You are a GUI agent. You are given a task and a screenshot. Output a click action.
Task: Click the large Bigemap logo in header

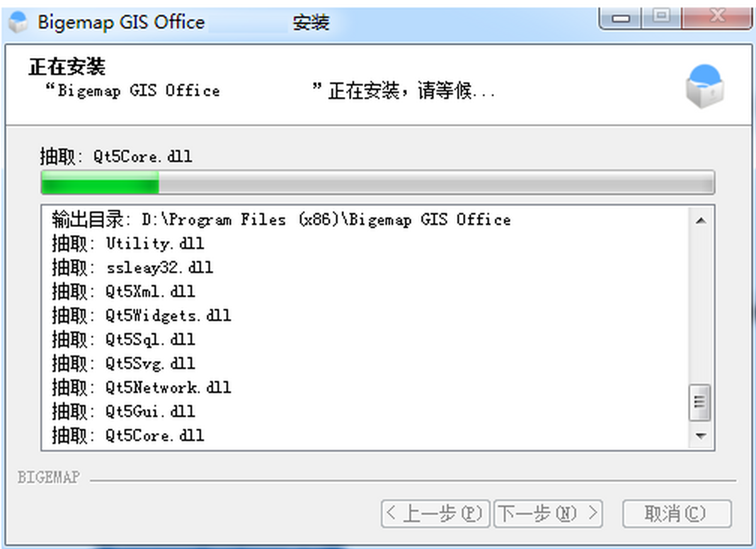[704, 86]
